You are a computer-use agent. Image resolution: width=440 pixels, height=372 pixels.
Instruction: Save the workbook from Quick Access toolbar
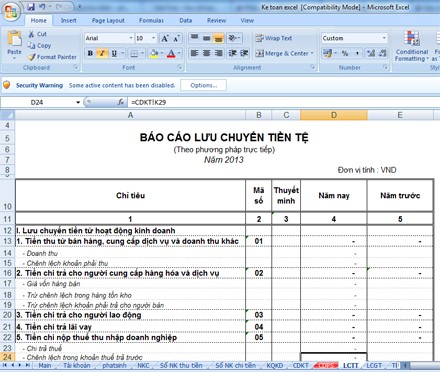coord(31,7)
